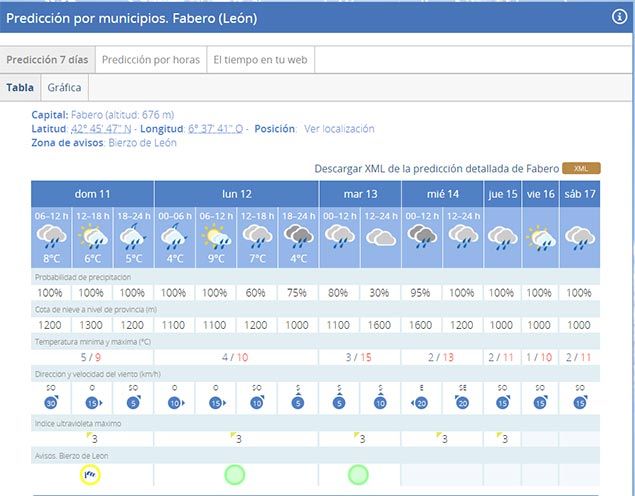Viewport: 635px width, 496px height.
Task: Click the Wednesday wind icon showing speed 20 E
Action: pyautogui.click(x=421, y=402)
